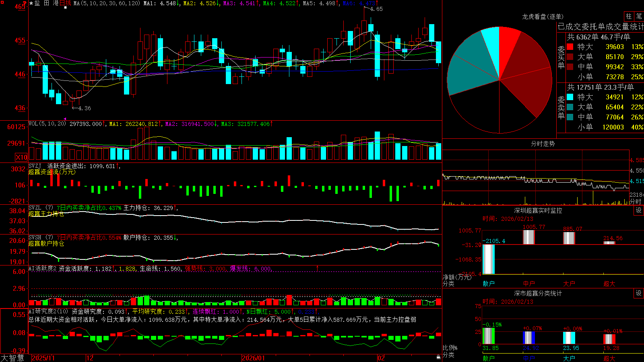
Task: Click the 2025/11 date marker on time axis
Action: coord(43,358)
